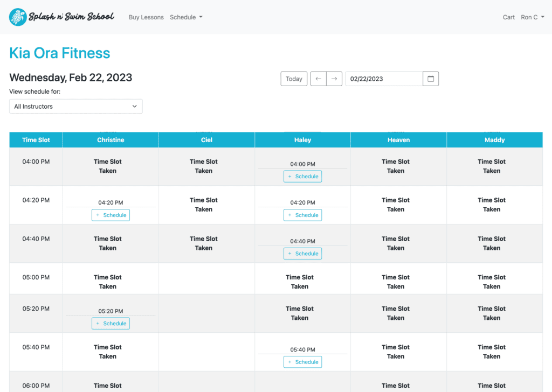Schedule Christine's 04:20 PM slot
Viewport: 552px width, 392px height.
click(111, 215)
